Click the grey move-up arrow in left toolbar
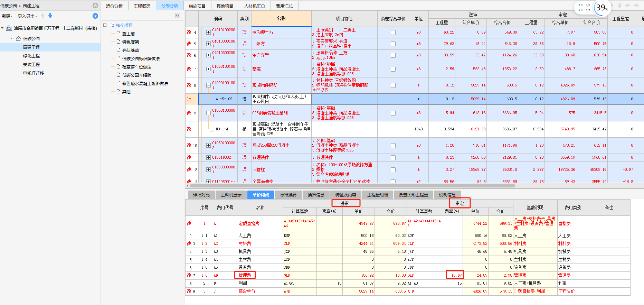The image size is (644, 305). pyautogui.click(x=43, y=16)
